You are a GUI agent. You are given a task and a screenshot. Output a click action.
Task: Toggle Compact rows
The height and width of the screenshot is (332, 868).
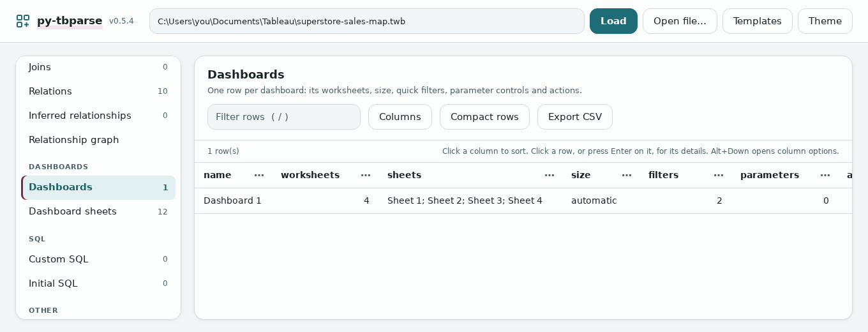pos(484,117)
